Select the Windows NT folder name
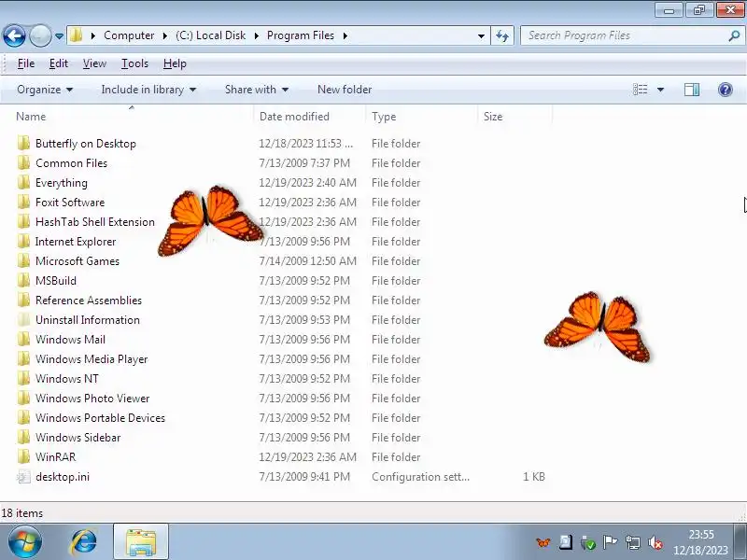 click(x=66, y=379)
